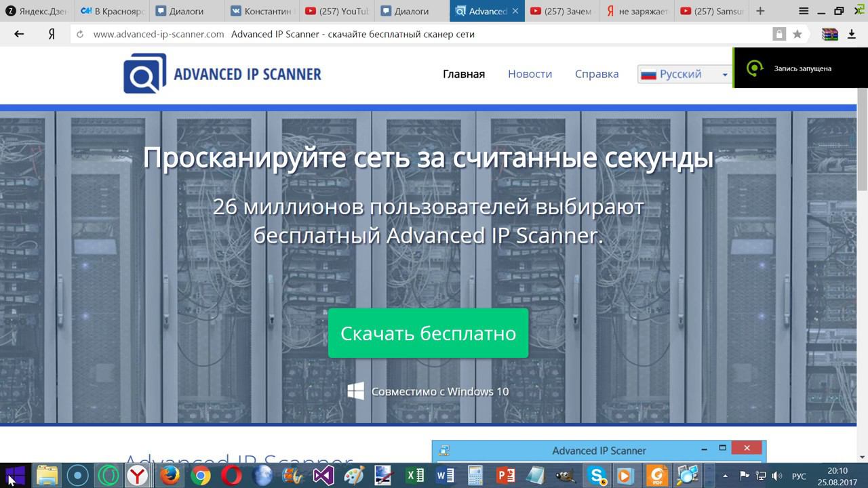Viewport: 868px width, 488px height.
Task: Open the browser hamburger menu
Action: pos(804,11)
